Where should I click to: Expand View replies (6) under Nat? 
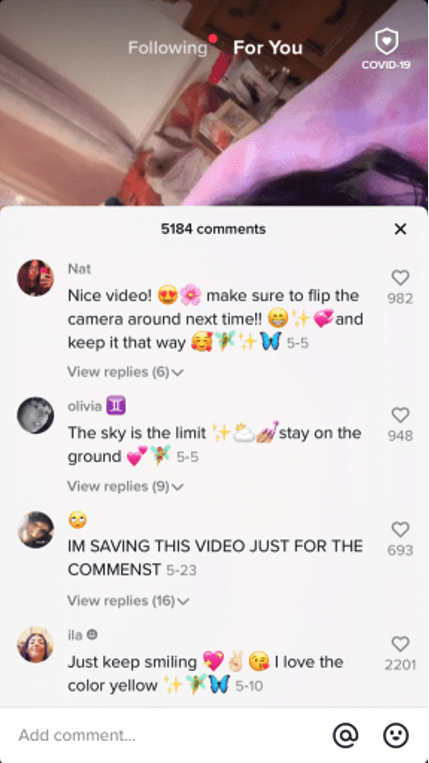(125, 372)
